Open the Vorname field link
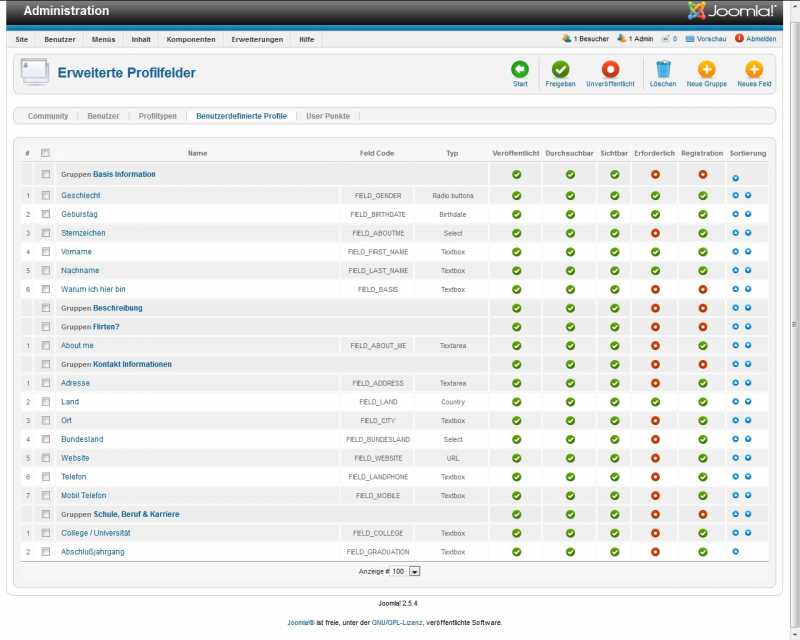The width and height of the screenshot is (800, 640). [x=76, y=252]
